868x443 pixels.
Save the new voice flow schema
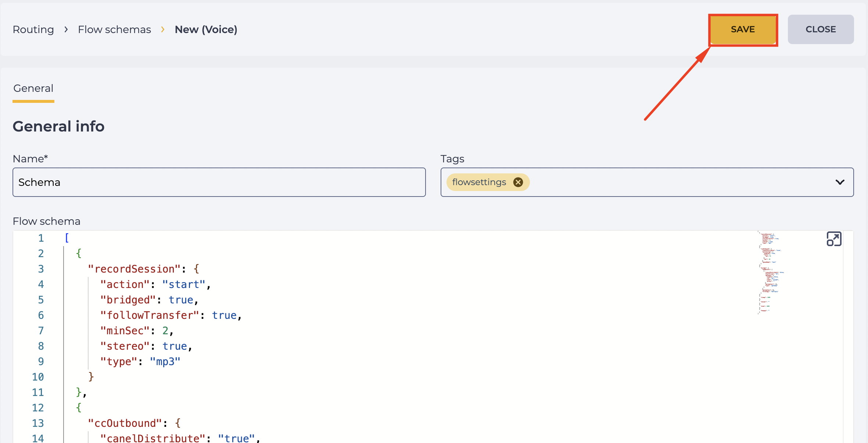pos(743,29)
